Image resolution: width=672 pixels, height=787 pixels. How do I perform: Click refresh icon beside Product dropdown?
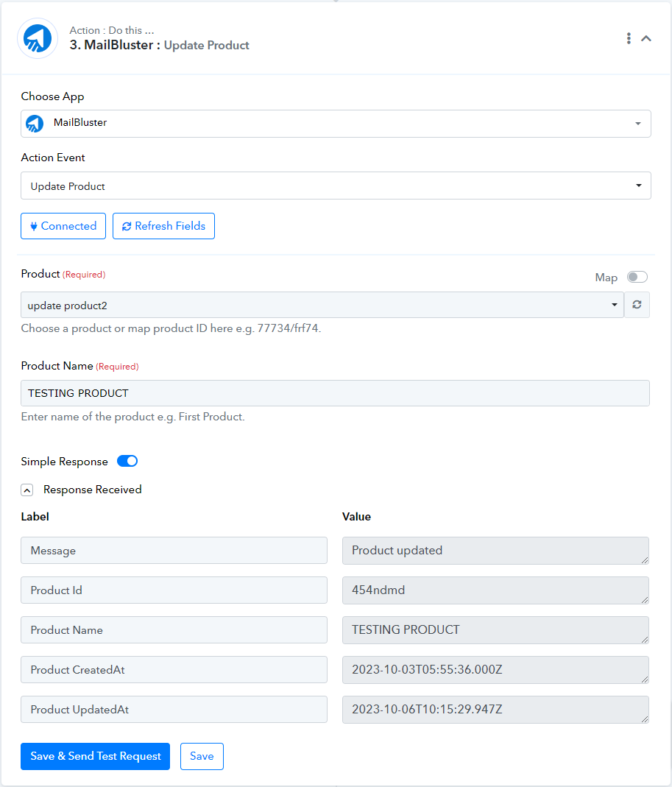(637, 305)
